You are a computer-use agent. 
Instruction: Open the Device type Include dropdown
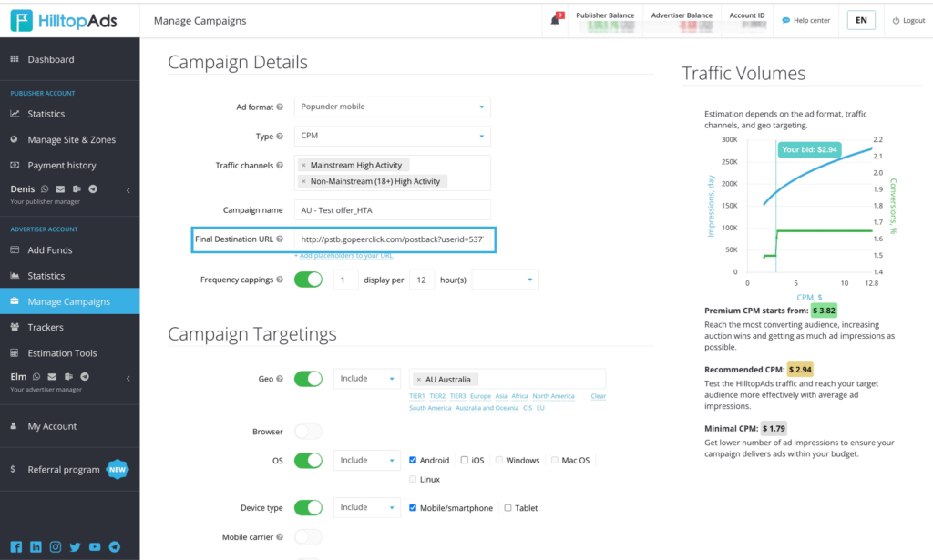pyautogui.click(x=366, y=508)
